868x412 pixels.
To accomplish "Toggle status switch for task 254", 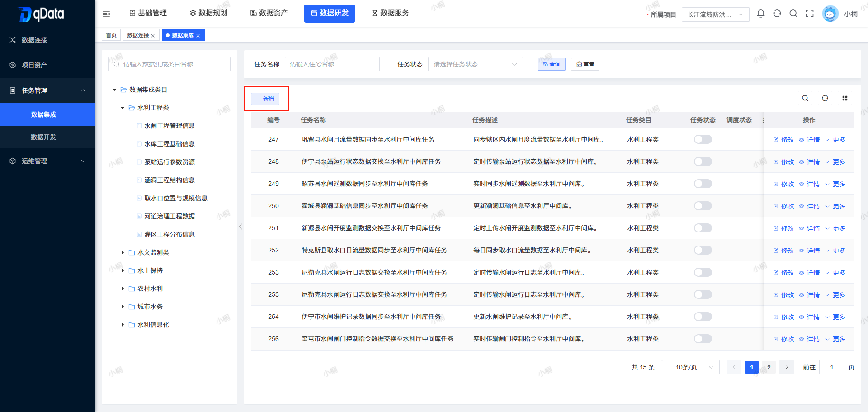I will point(703,317).
